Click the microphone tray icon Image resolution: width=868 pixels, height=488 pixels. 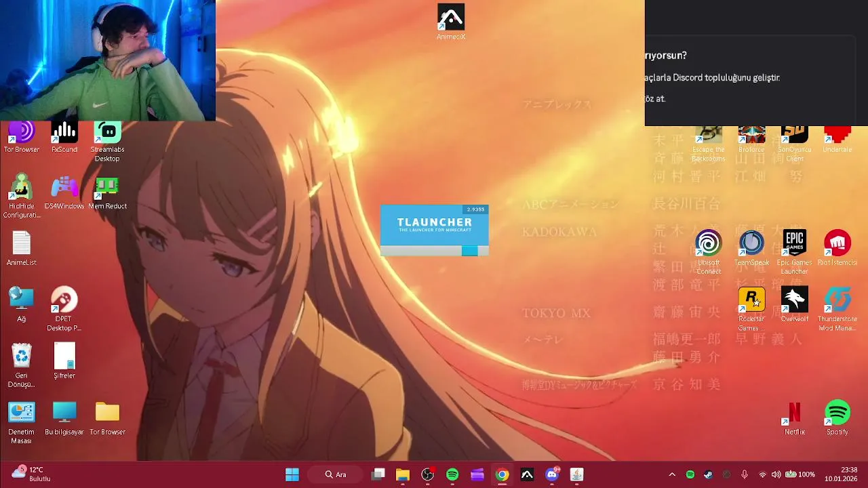(x=745, y=474)
